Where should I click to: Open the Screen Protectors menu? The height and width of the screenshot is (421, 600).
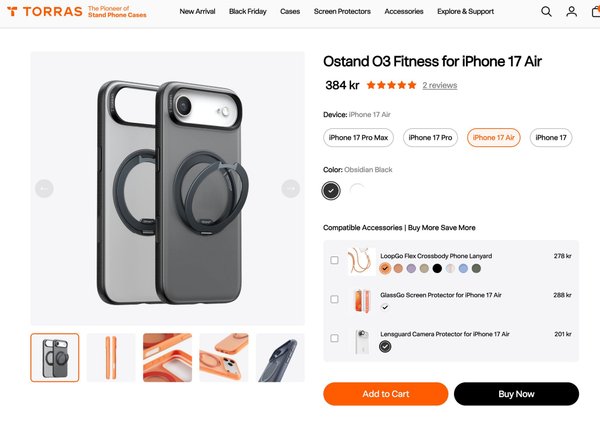click(342, 12)
